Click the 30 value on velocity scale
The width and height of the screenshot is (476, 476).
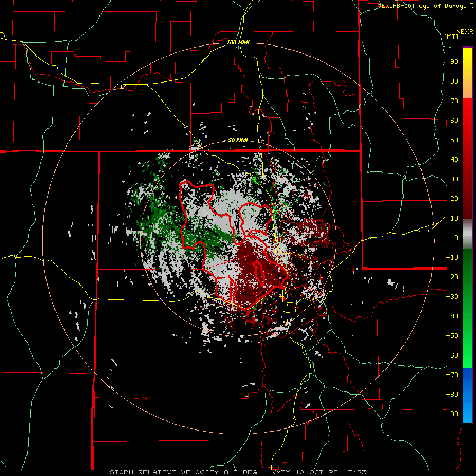[x=454, y=179]
